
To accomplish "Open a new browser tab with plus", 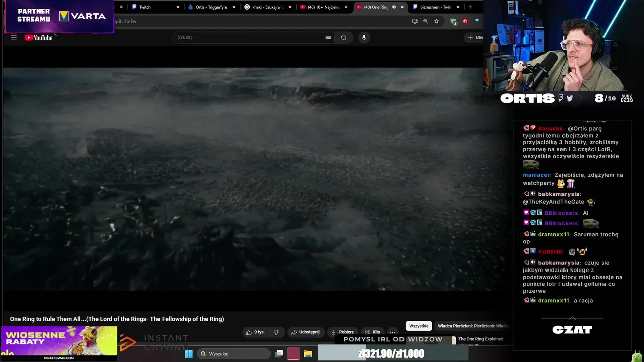I will tap(470, 7).
